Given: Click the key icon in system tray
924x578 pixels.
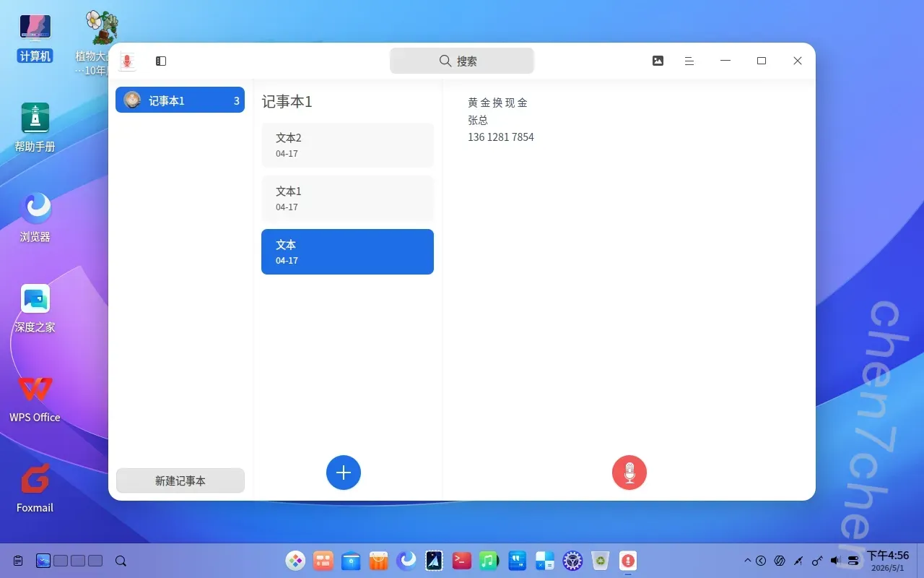Looking at the screenshot, I should click(x=817, y=561).
